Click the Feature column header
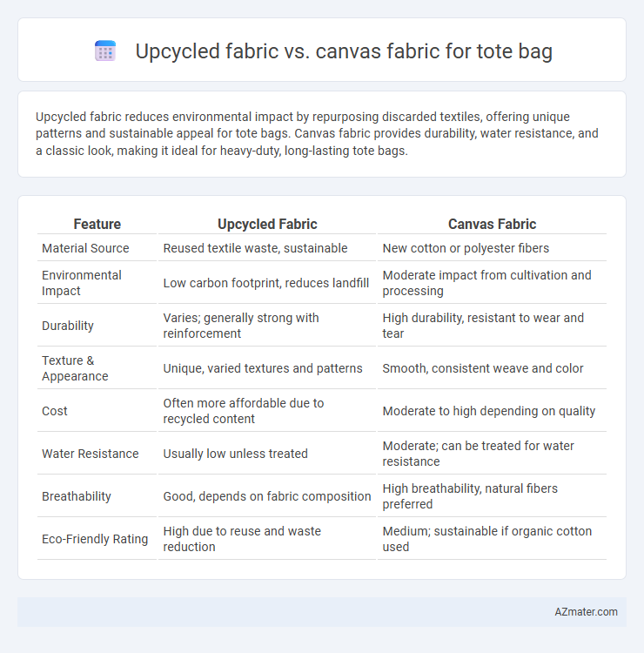 coord(97,224)
